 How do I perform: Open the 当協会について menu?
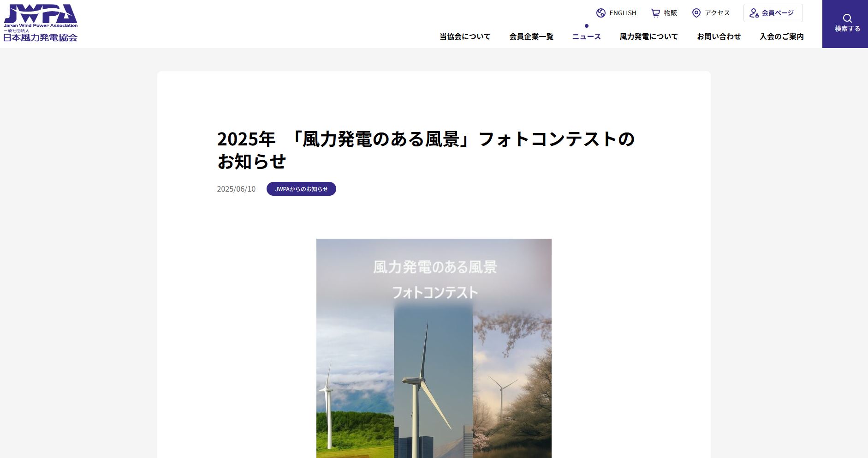[x=465, y=36]
